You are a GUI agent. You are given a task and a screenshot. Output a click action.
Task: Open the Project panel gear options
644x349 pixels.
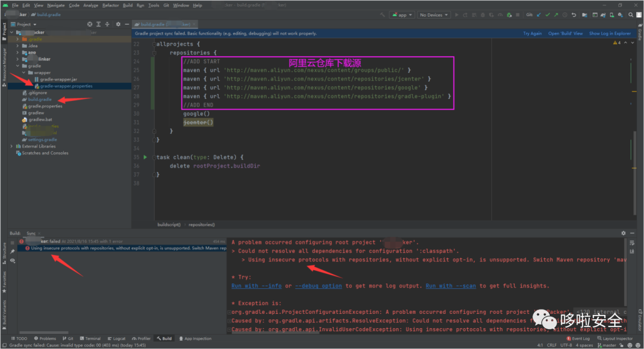(x=118, y=24)
